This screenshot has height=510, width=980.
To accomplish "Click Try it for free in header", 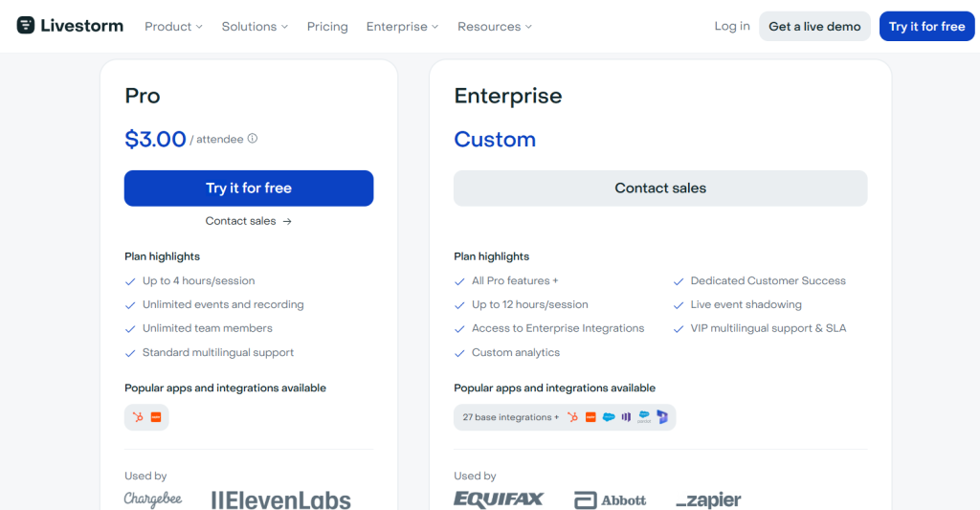I will (x=926, y=26).
